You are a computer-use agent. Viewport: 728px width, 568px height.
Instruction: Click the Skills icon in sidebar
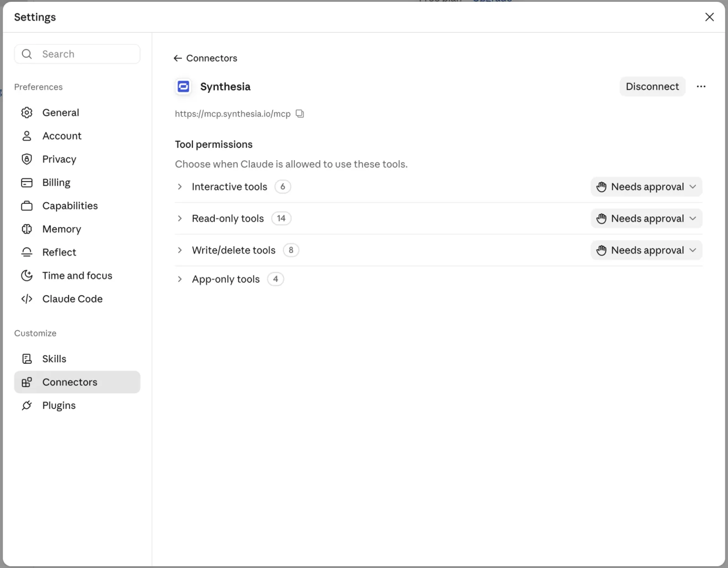point(27,359)
